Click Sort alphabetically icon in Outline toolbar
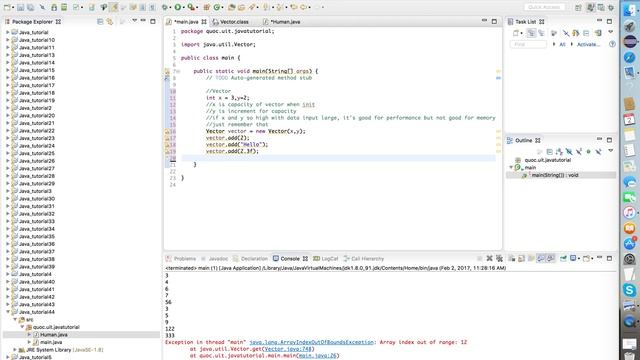 click(559, 152)
